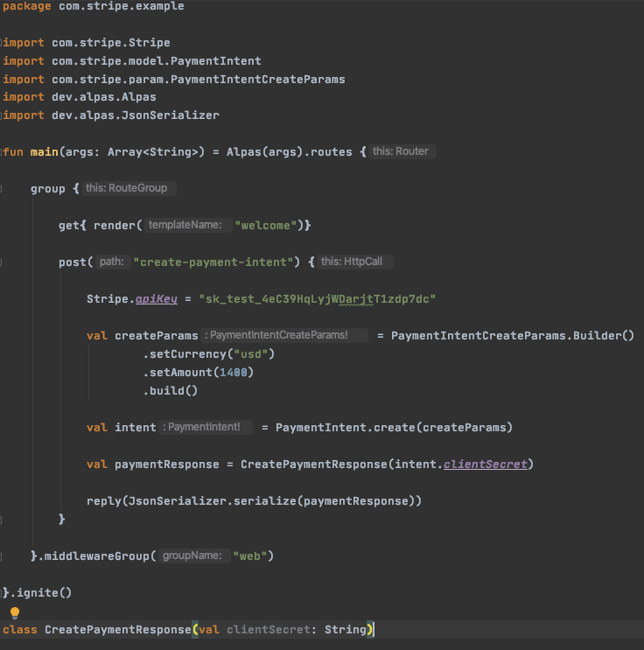Click CreatePaymentResponse in the class declaration
This screenshot has height=650, width=644.
point(118,629)
